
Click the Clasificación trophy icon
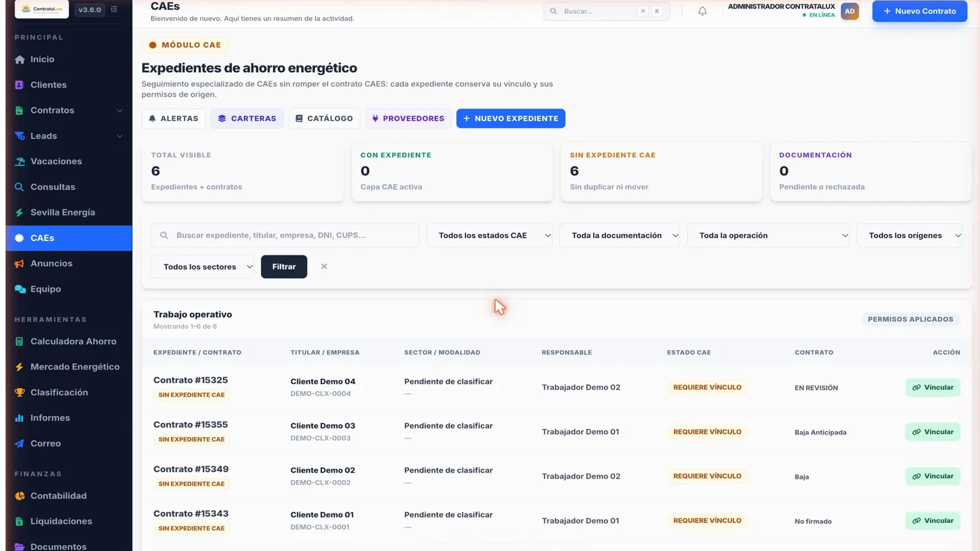coord(20,392)
